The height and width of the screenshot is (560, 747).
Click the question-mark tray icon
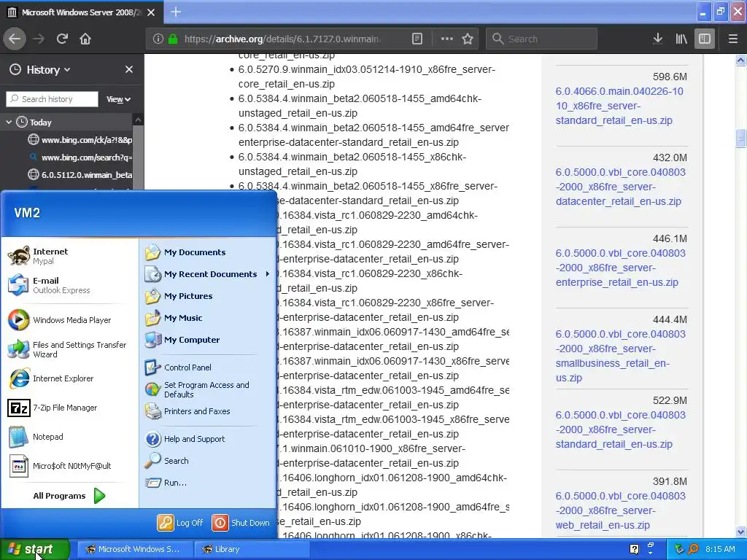point(634,549)
